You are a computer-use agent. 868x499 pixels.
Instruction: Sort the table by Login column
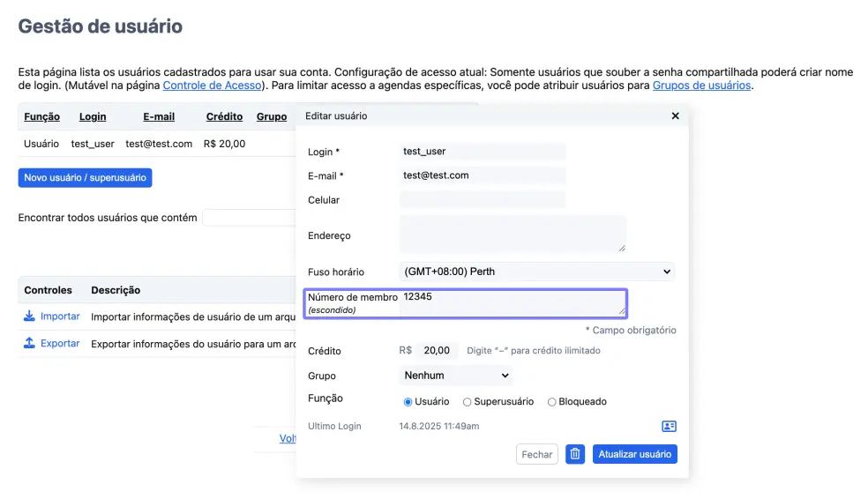click(x=93, y=116)
